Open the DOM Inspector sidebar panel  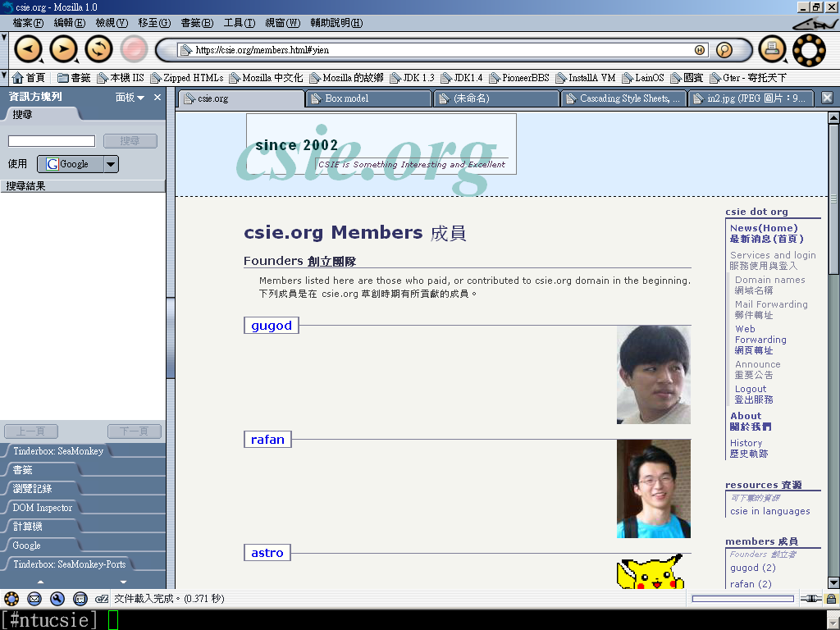pyautogui.click(x=43, y=508)
